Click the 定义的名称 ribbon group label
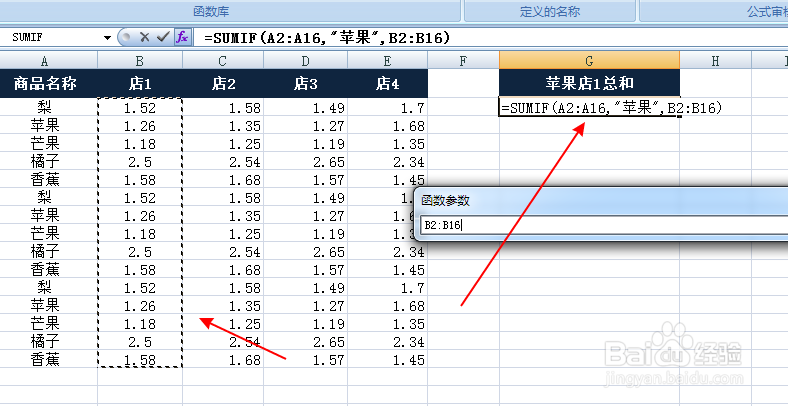 550,12
